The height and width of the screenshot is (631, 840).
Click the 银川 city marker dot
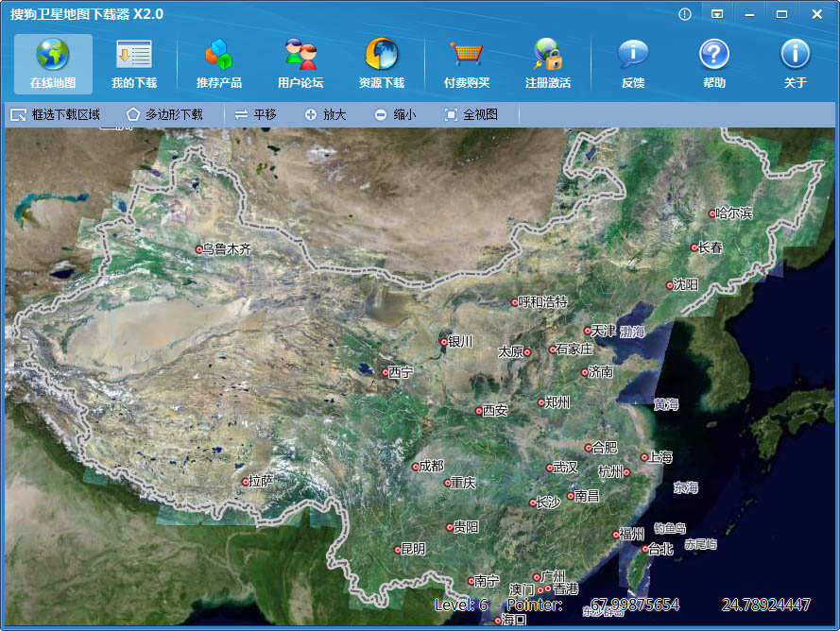click(443, 342)
